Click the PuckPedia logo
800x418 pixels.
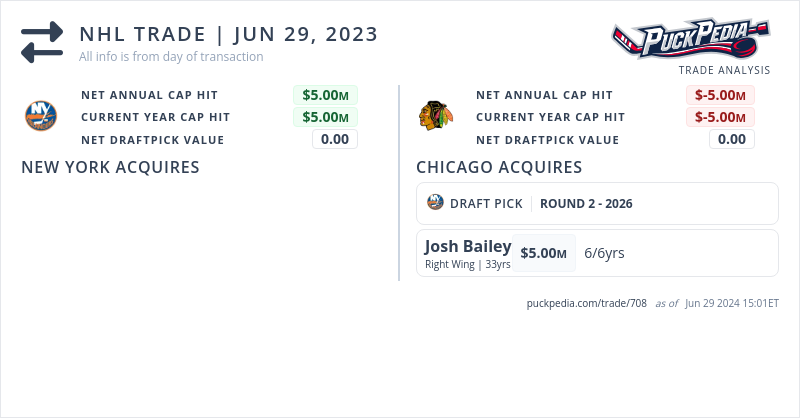click(691, 40)
